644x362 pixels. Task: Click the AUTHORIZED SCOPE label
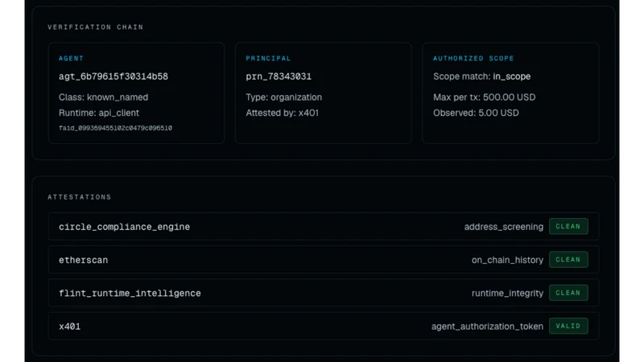[473, 58]
